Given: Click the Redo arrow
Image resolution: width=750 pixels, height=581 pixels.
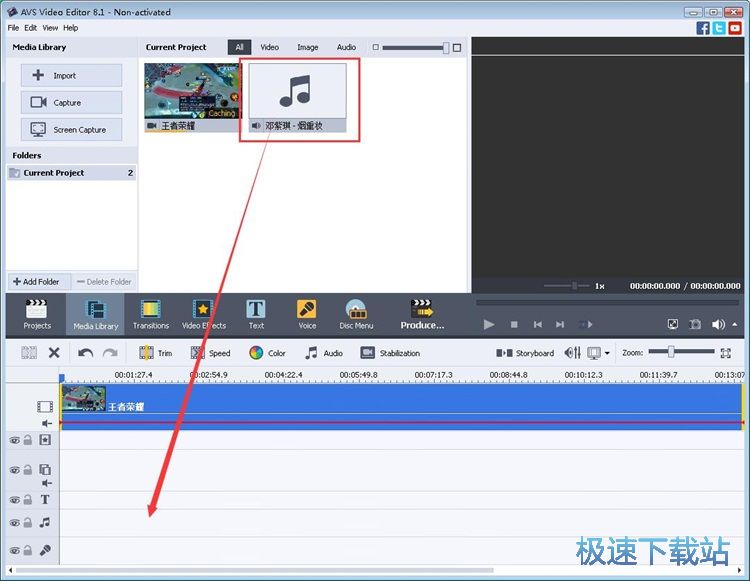Looking at the screenshot, I should [x=110, y=353].
